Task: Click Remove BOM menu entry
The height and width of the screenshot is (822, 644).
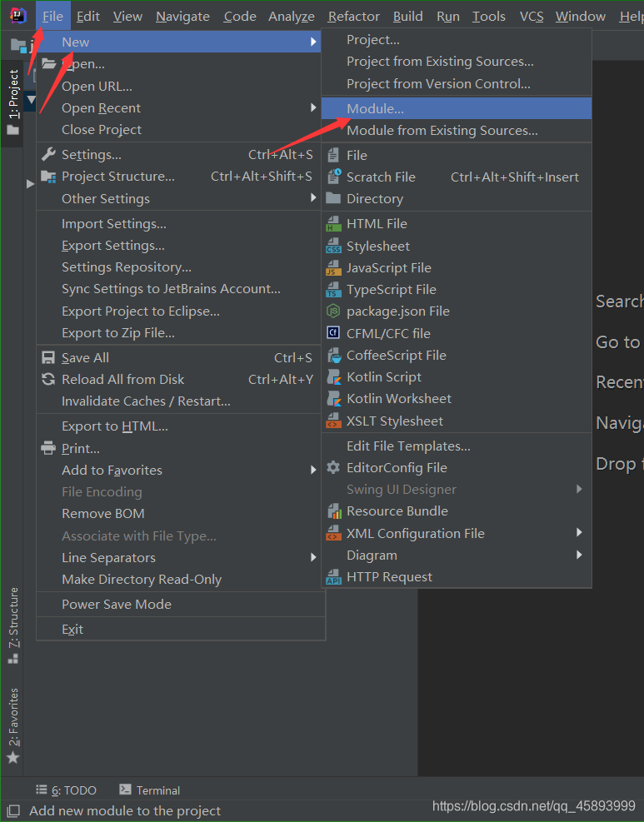Action: [179, 513]
